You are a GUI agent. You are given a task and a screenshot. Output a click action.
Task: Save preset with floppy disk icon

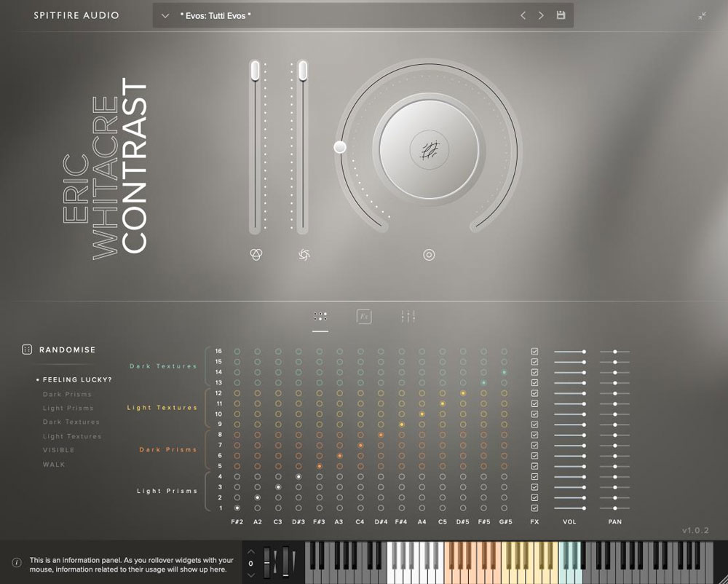tap(561, 15)
